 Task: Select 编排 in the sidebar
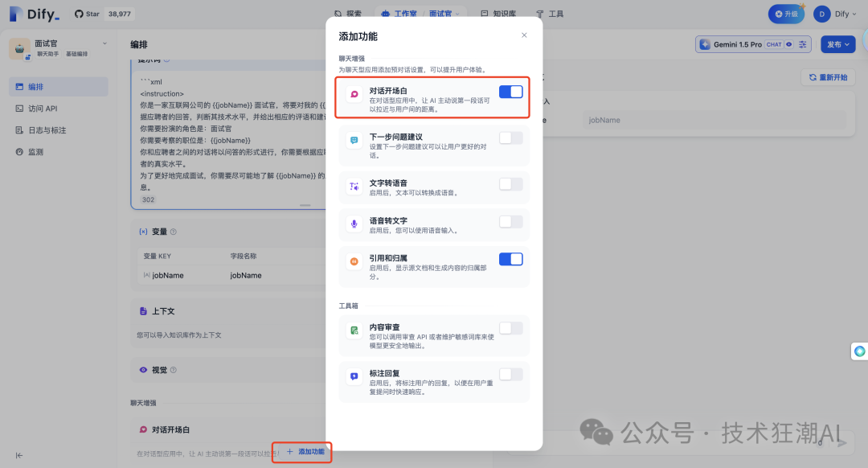click(x=59, y=87)
